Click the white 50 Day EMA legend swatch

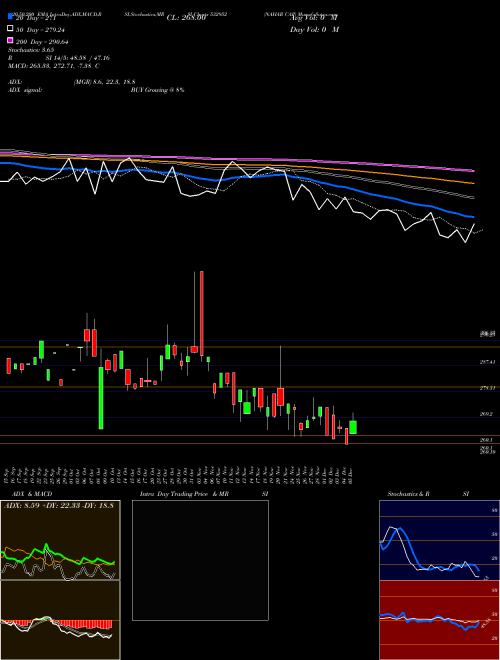point(11,29)
